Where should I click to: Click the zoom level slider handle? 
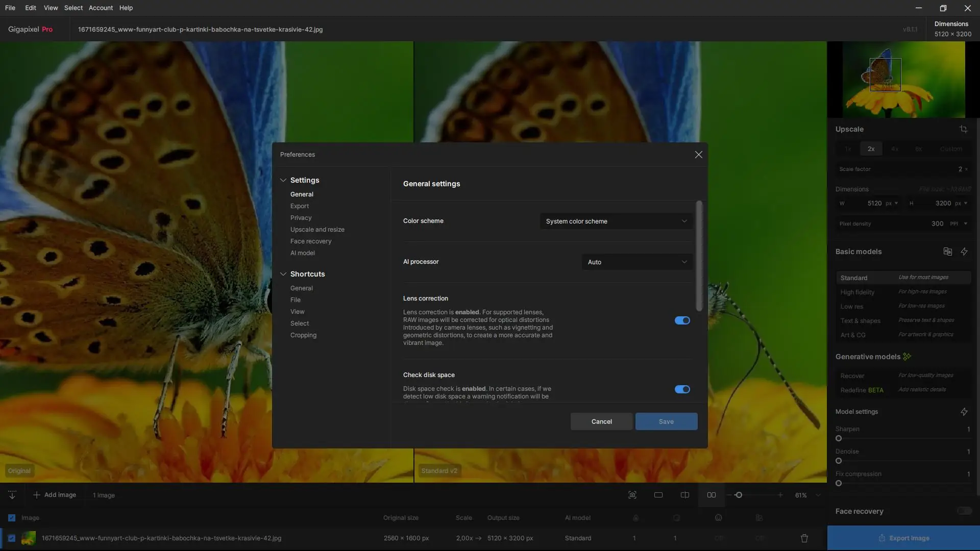pos(739,495)
